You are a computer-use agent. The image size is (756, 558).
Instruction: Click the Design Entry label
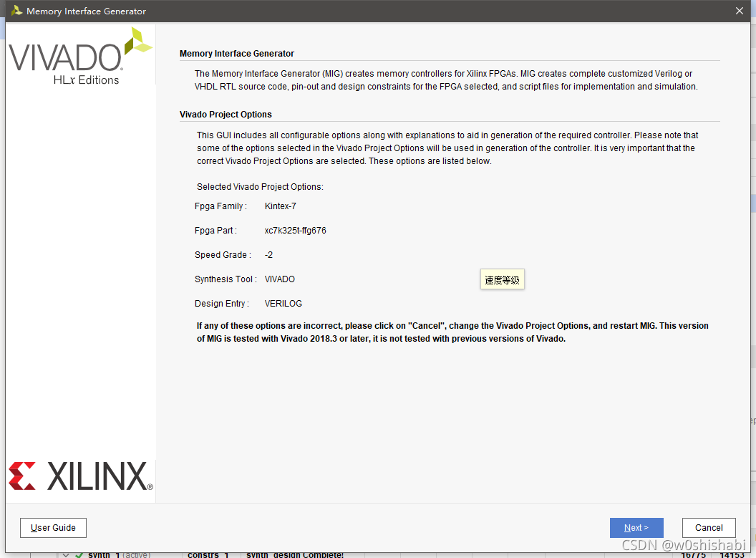point(222,304)
